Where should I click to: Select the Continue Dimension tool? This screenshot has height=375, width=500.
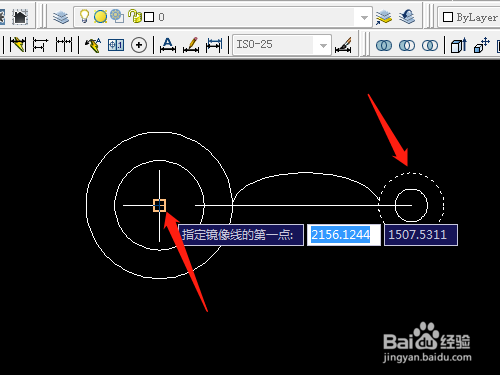pos(64,45)
